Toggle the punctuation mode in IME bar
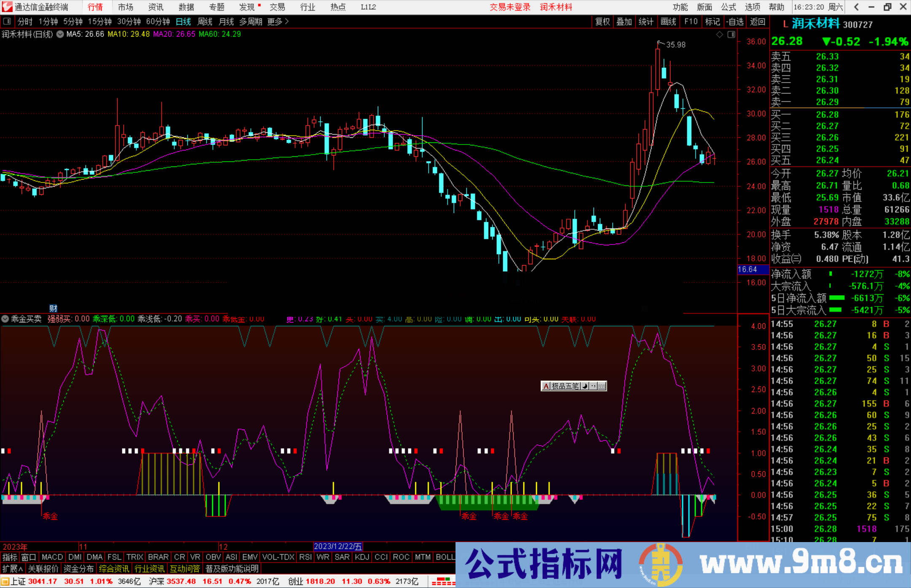Screen dimensions: 911x588 click(593, 386)
